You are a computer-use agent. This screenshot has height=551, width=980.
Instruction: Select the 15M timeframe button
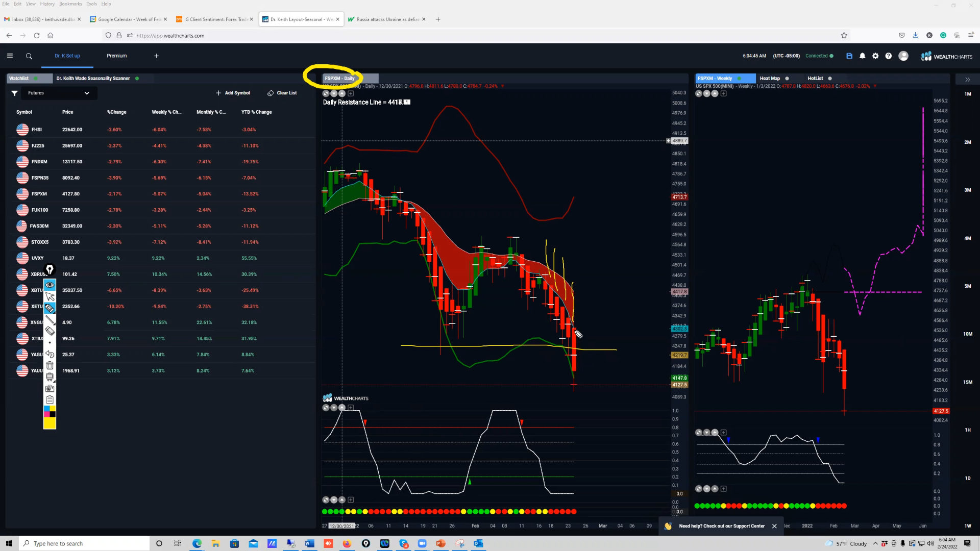(x=968, y=382)
